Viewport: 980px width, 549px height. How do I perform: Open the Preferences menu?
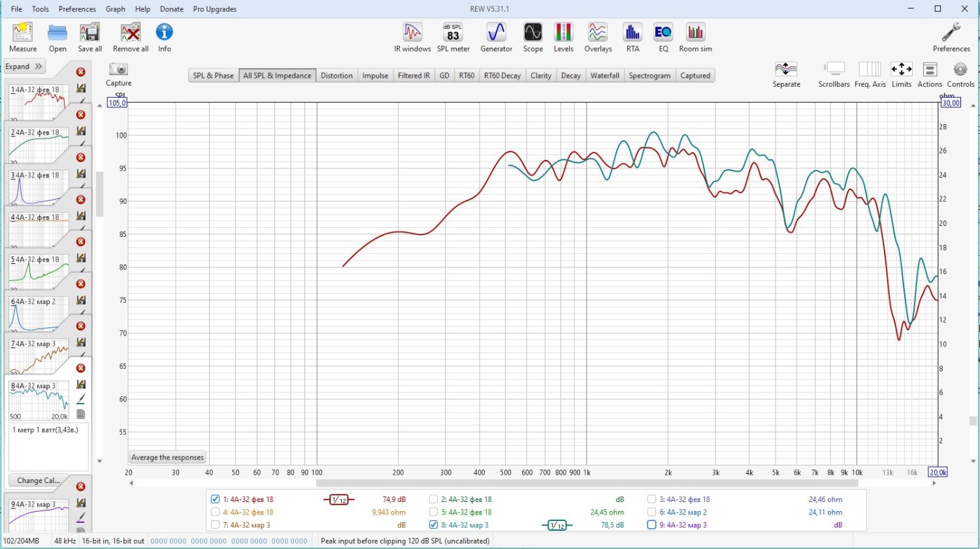coord(77,9)
